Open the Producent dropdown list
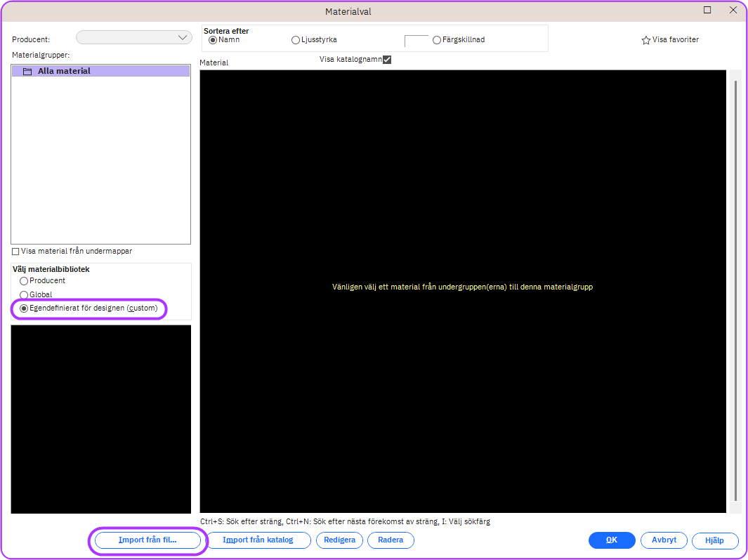Screen dimensions: 748x560 tap(183, 37)
